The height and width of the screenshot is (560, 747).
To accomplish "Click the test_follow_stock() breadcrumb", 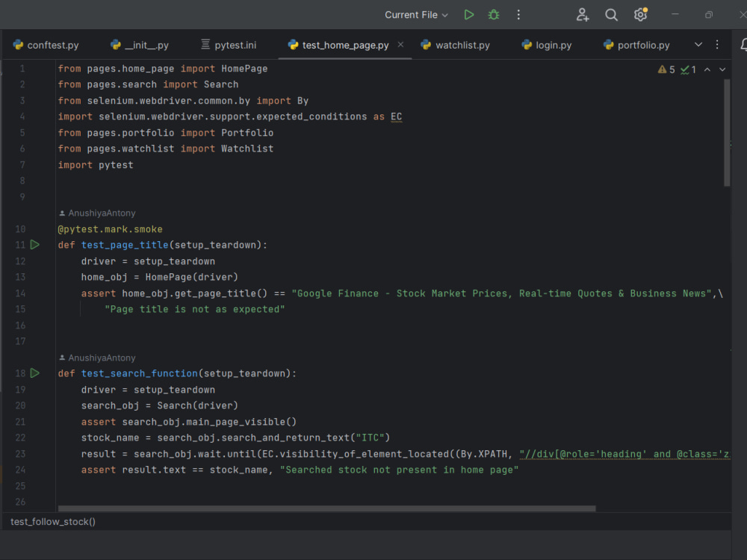I will [x=53, y=522].
